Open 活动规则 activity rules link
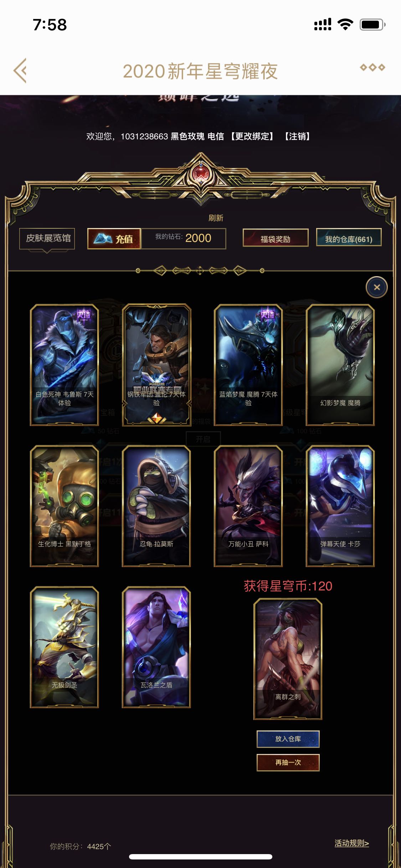401x868 pixels. 351,843
